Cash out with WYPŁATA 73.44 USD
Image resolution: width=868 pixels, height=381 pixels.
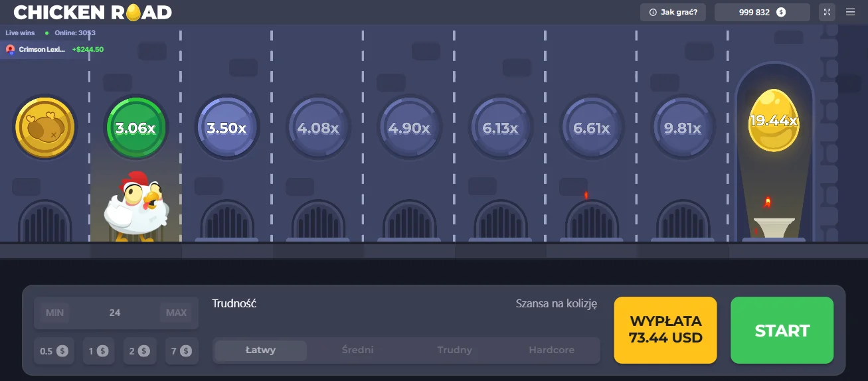tap(665, 330)
